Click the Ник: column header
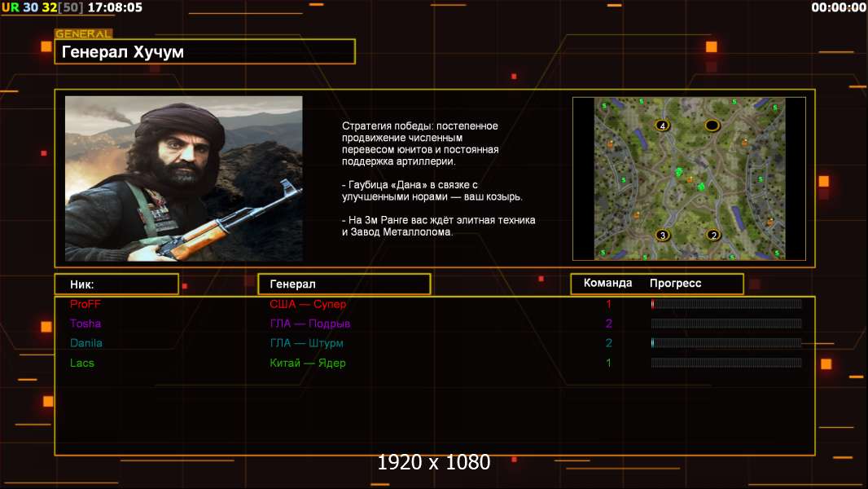The image size is (868, 489). pos(116,284)
